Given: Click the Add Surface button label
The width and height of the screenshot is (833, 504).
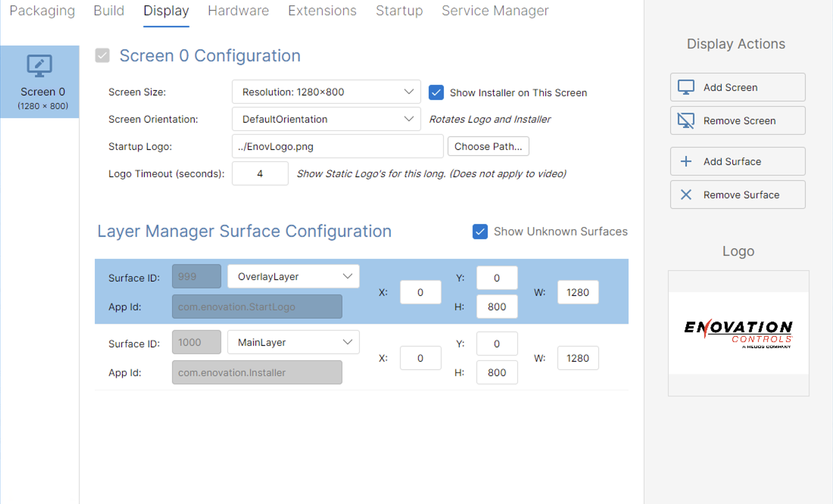Looking at the screenshot, I should pyautogui.click(x=732, y=162).
